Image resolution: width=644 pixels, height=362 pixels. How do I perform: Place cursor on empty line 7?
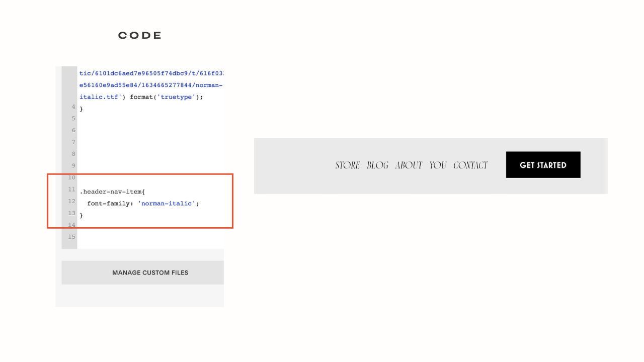pos(151,142)
